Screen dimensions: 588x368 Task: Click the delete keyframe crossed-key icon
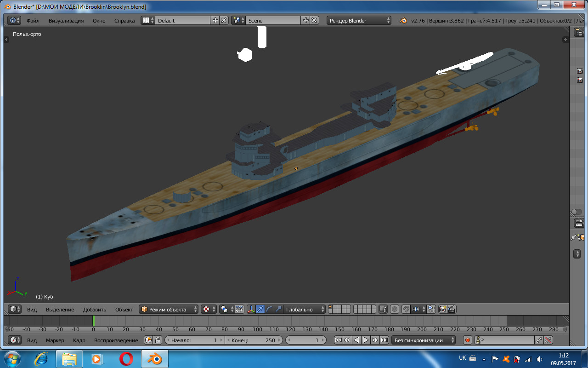click(548, 340)
